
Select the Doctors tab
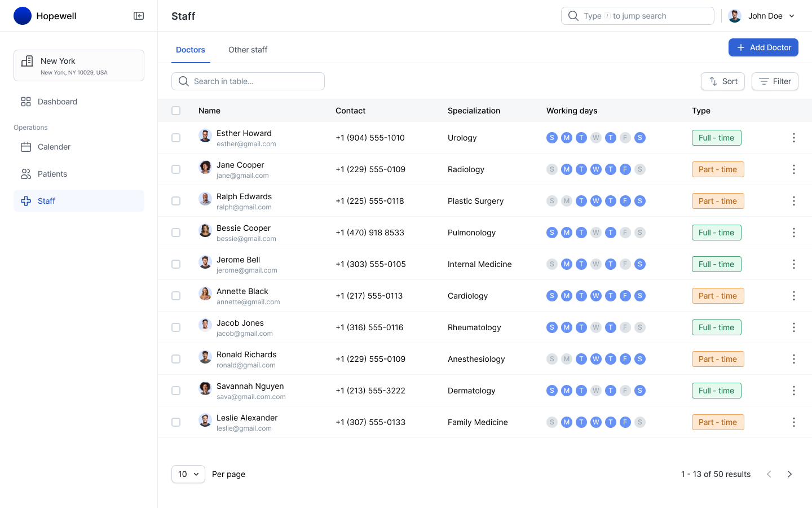coord(190,50)
